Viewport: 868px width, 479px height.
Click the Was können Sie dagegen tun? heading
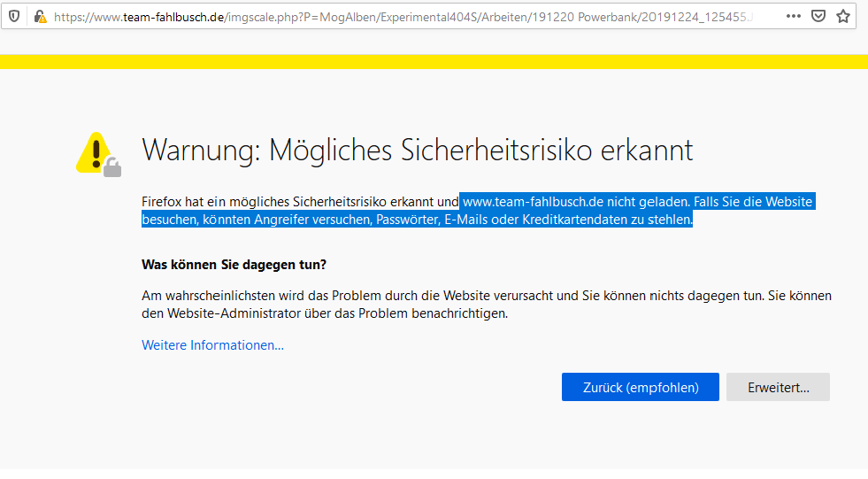234,265
